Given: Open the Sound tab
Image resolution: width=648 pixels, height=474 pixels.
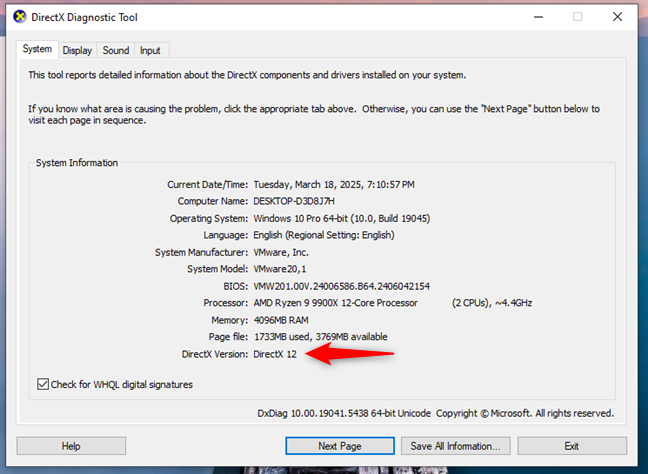Looking at the screenshot, I should [x=116, y=50].
